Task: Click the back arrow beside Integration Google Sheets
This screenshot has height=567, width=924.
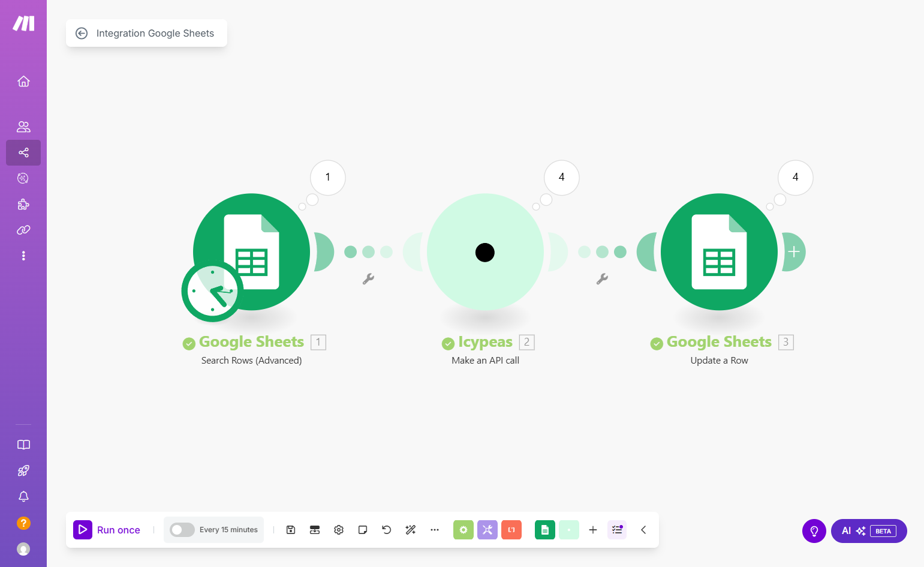Action: (x=82, y=34)
